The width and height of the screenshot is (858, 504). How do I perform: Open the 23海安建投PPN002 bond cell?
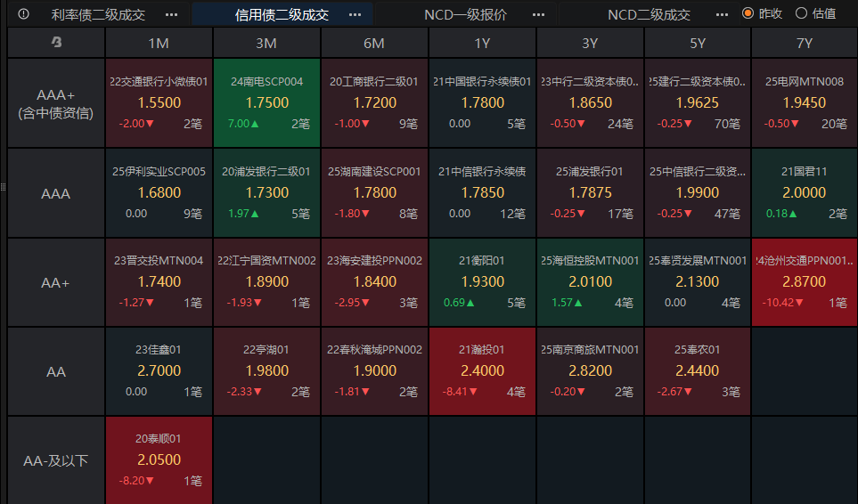[374, 282]
